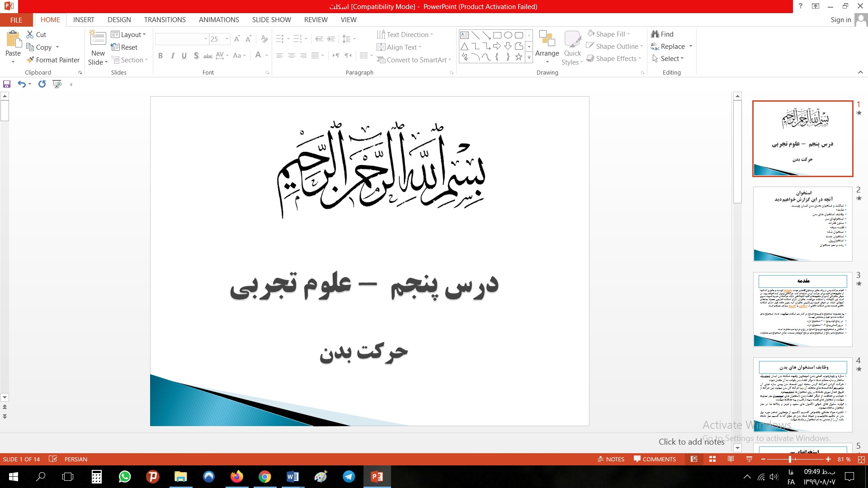868x488 pixels.
Task: Click the Format Painter brush icon
Action: [30, 60]
